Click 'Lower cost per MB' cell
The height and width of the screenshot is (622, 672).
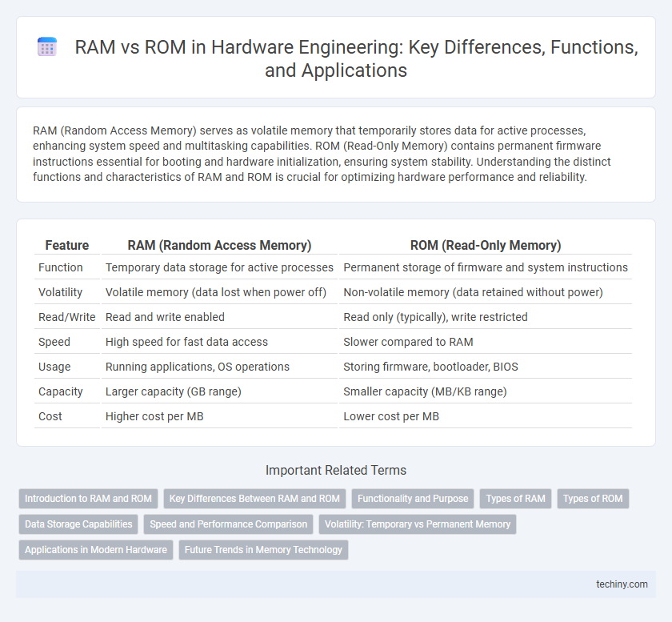pos(486,416)
